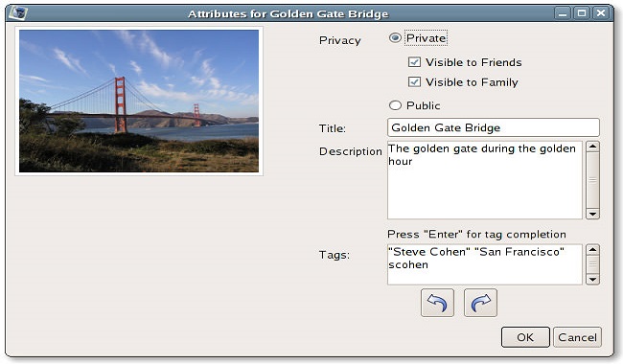Click the Description scrollbar up arrow
623x364 pixels.
click(x=592, y=147)
